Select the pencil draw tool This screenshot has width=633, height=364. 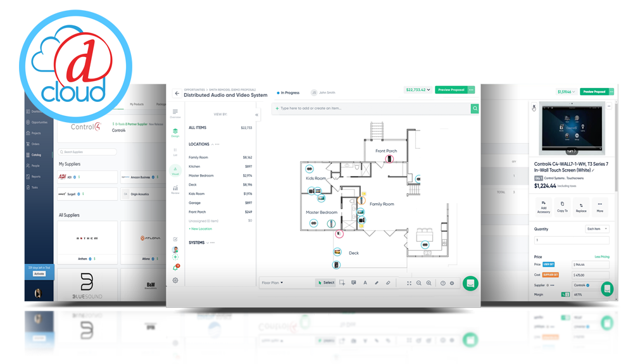(377, 283)
